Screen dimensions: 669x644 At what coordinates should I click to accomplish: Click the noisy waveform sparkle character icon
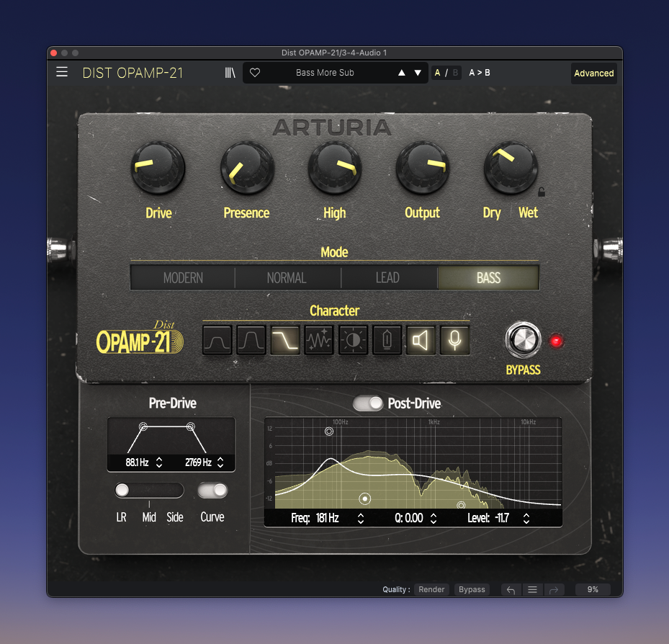319,340
